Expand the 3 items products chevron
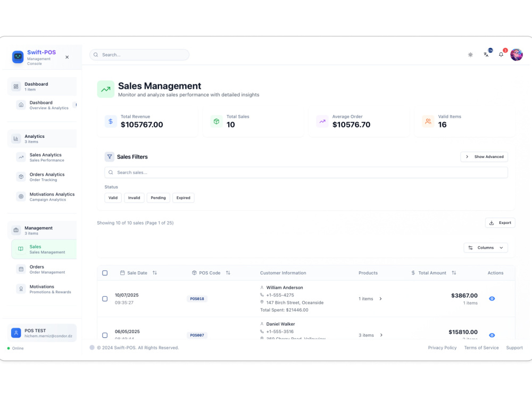Image resolution: width=532 pixels, height=399 pixels. pos(381,335)
